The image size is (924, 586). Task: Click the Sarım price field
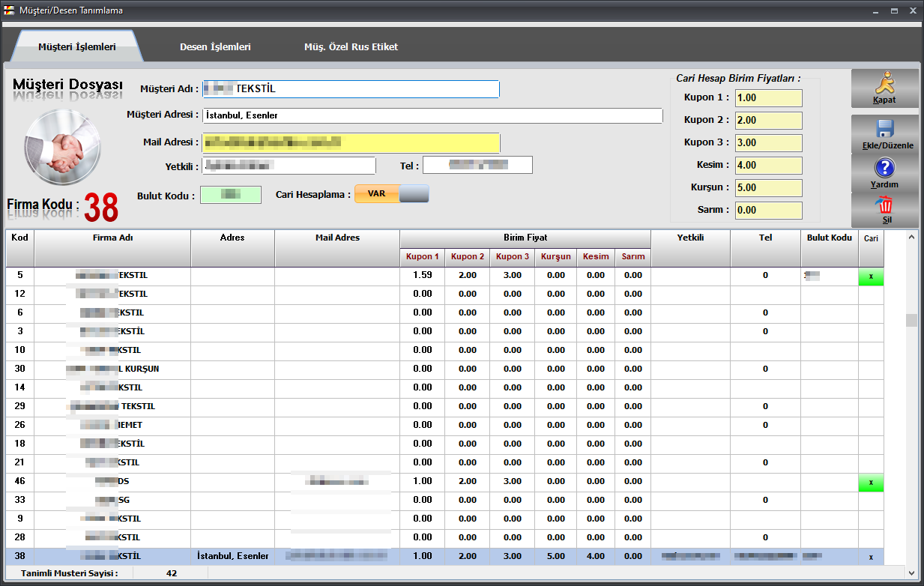coord(768,211)
